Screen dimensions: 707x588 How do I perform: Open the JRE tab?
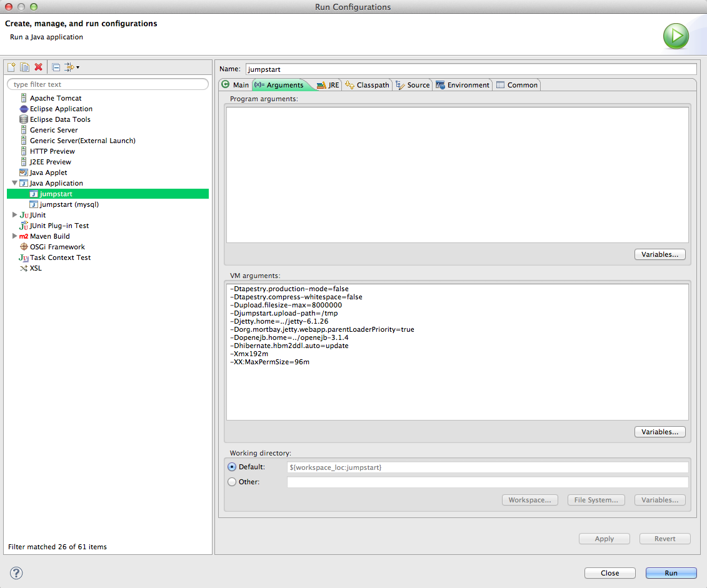click(328, 85)
